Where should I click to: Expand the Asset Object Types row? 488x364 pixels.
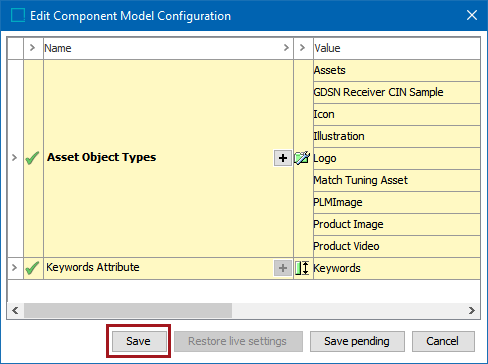pos(14,158)
